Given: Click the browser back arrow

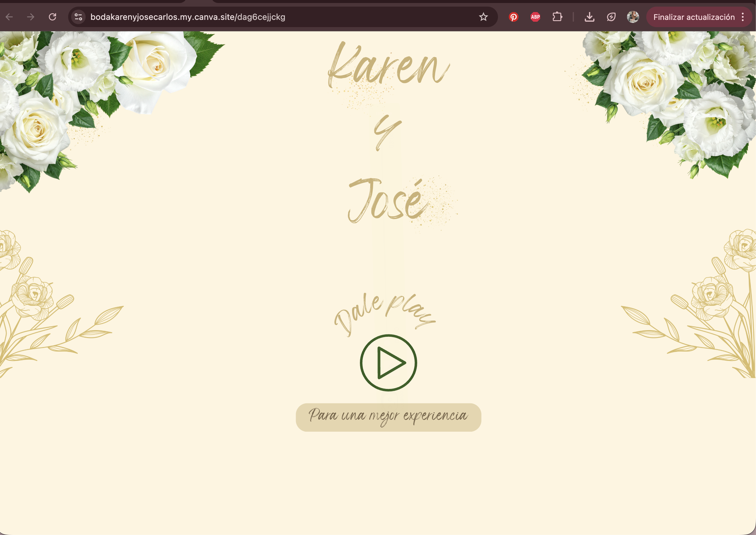Looking at the screenshot, I should pyautogui.click(x=9, y=17).
